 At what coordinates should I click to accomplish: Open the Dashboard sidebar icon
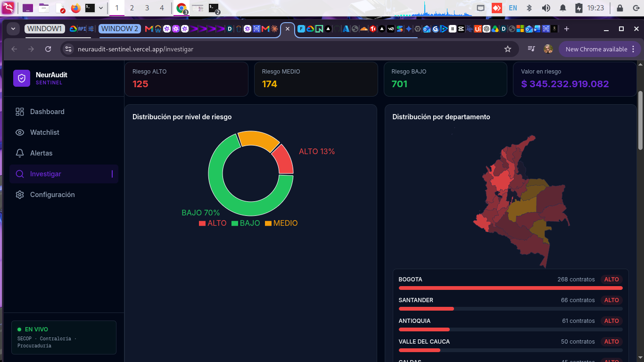[20, 112]
